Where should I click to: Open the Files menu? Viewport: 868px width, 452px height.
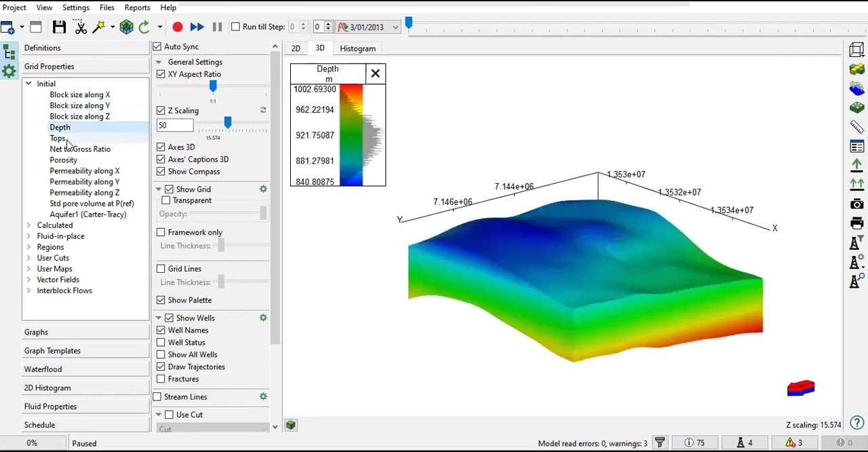pos(107,7)
